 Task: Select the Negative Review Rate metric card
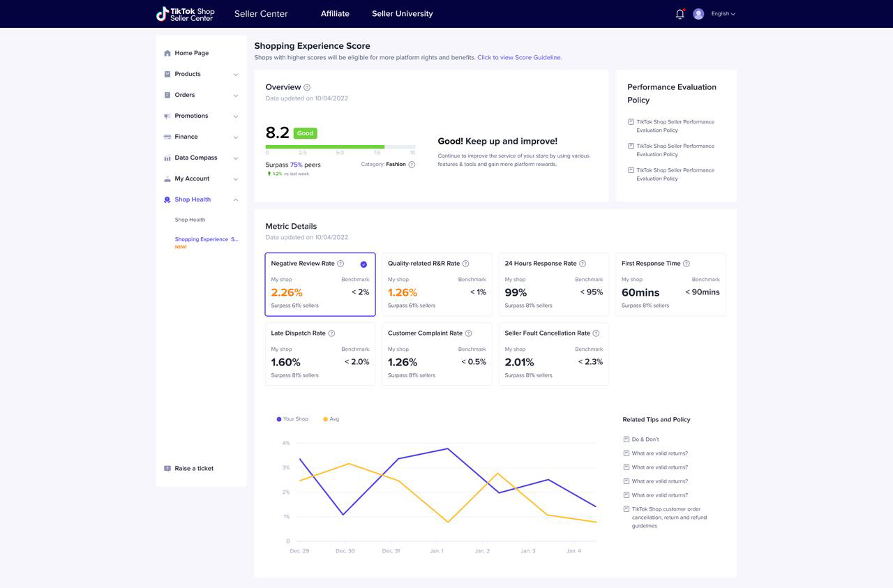[320, 285]
